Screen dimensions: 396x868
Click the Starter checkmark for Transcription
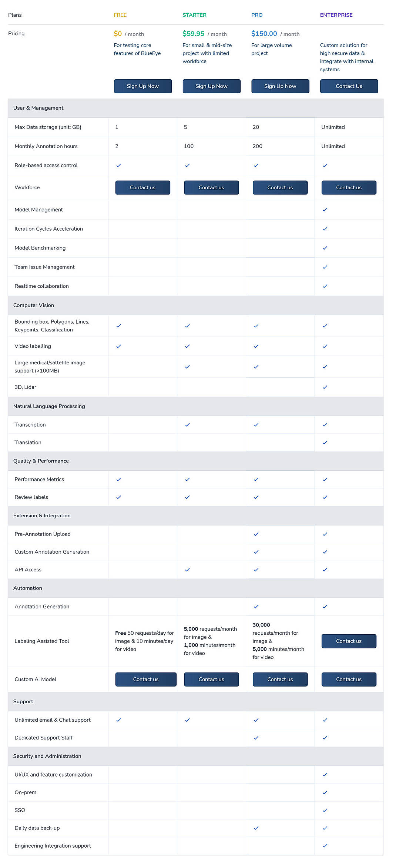point(187,425)
